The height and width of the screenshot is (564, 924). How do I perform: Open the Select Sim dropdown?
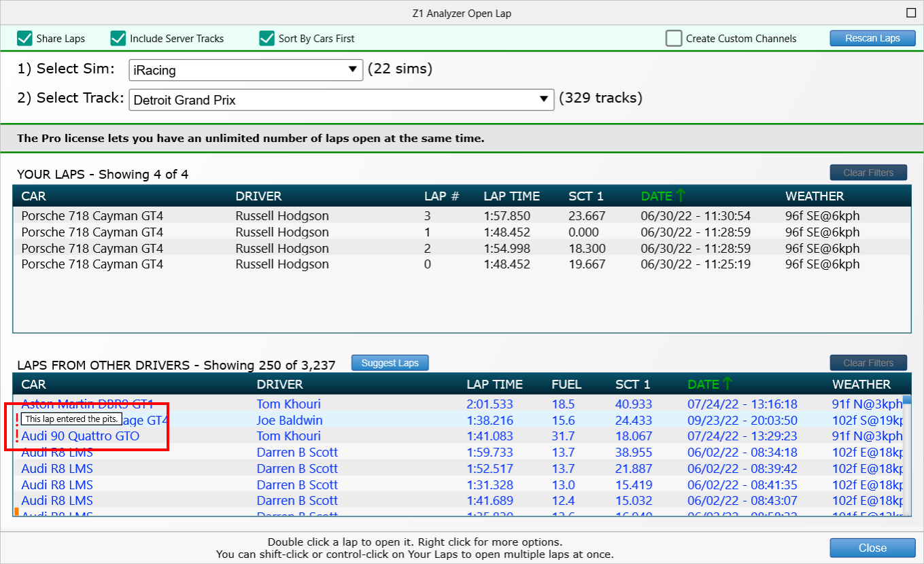[246, 69]
